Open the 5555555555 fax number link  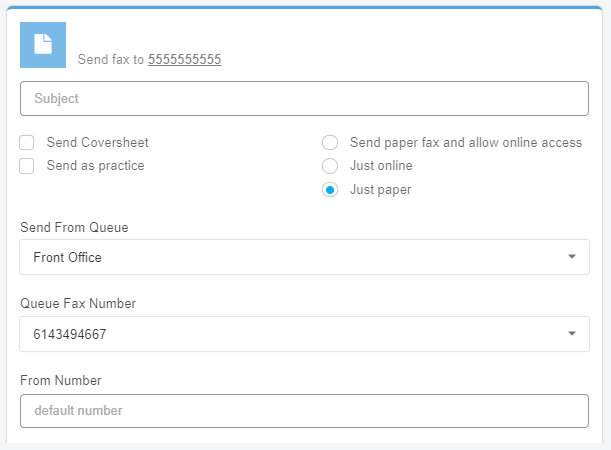coord(184,60)
